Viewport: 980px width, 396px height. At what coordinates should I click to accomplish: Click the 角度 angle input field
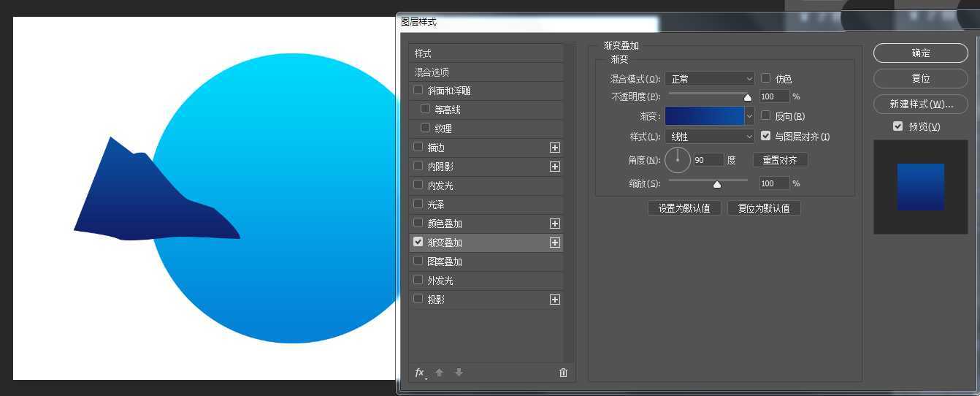click(708, 160)
